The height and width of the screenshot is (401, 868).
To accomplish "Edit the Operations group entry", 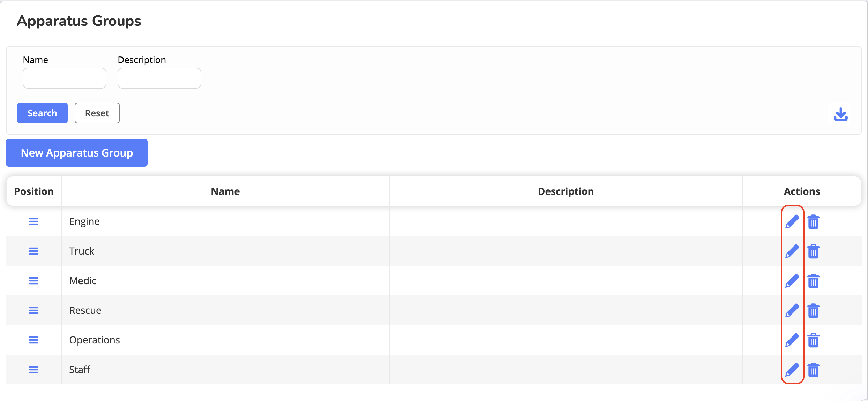I will coord(792,340).
